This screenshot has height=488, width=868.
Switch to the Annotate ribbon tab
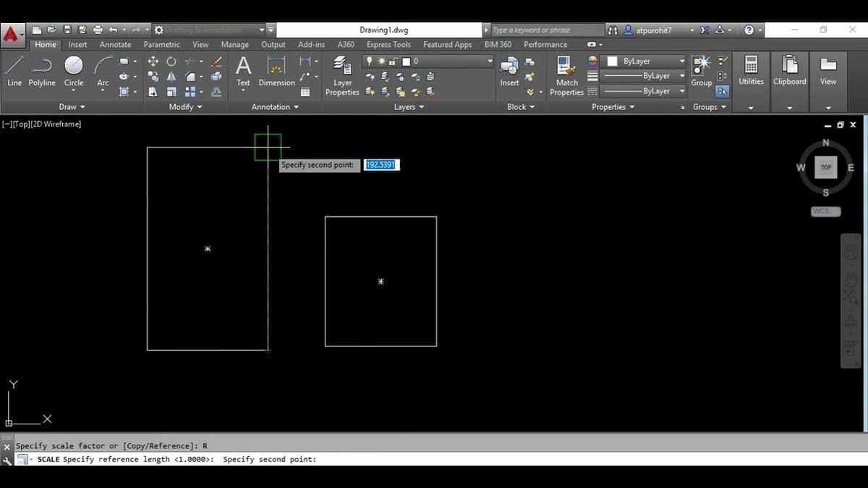(x=115, y=45)
